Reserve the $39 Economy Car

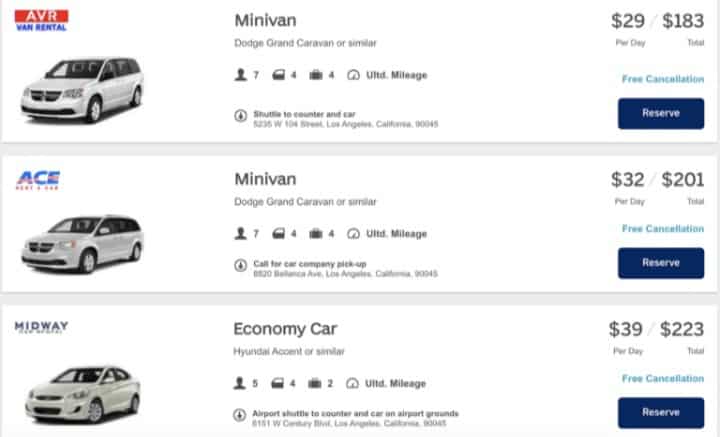[661, 413]
